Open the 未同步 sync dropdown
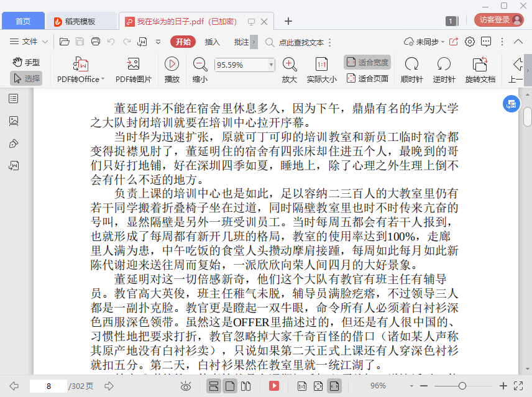532x397 pixels. tap(424, 42)
